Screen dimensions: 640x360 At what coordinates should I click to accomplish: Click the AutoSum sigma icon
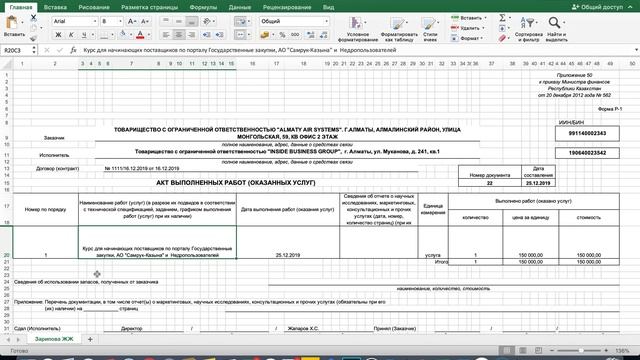point(502,18)
